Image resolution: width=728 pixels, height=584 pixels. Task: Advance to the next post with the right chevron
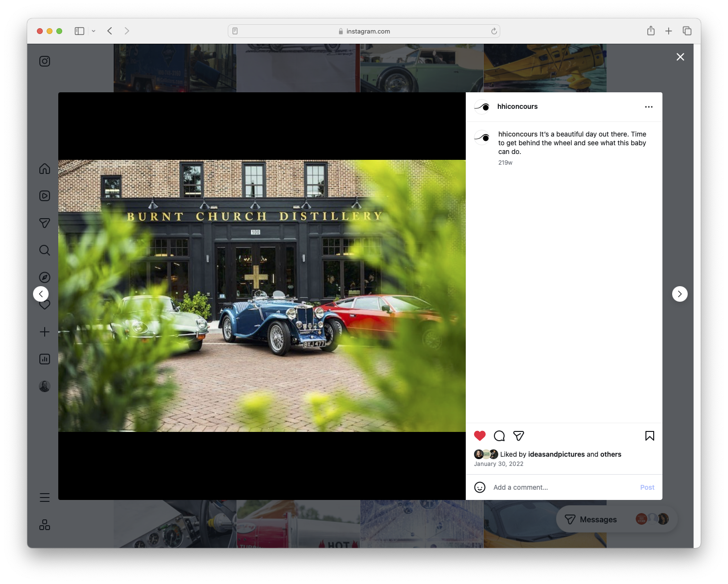coord(679,293)
